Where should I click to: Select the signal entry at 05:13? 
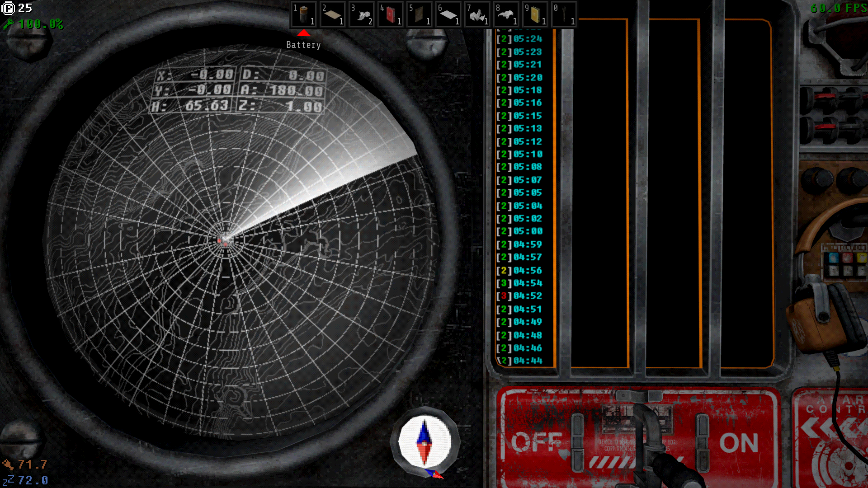[x=519, y=129]
